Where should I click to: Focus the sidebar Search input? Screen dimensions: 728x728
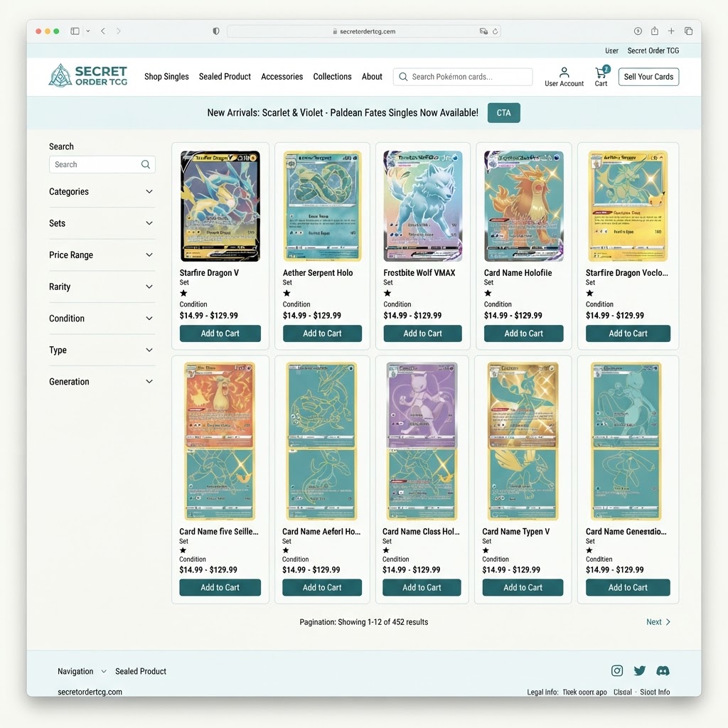[x=102, y=164]
